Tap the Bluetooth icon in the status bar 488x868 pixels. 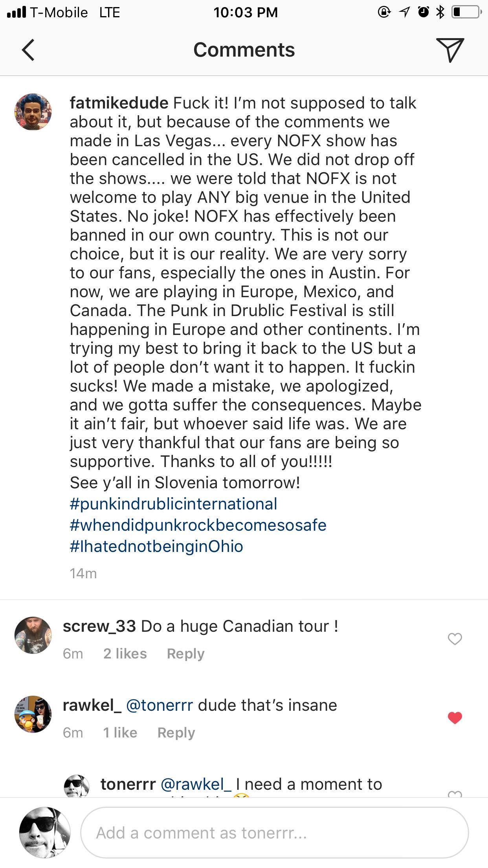[441, 12]
